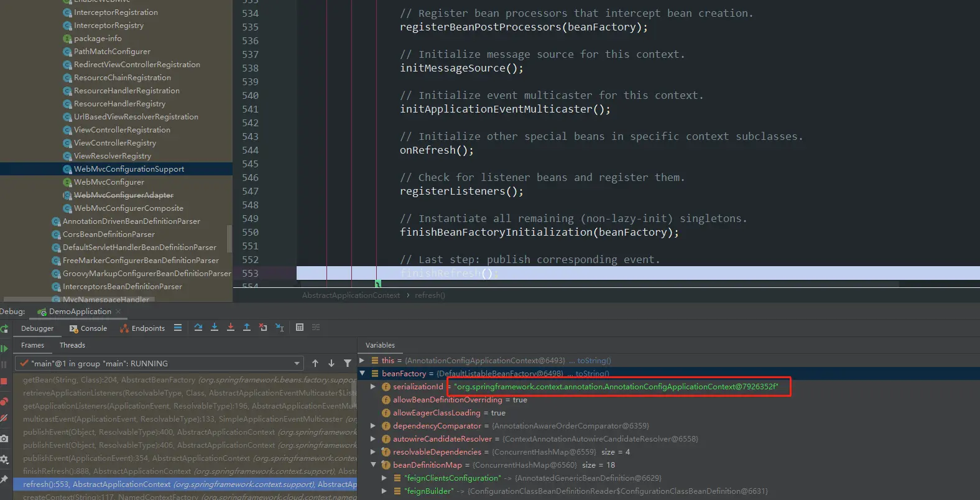The width and height of the screenshot is (980, 500).
Task: Click the green Resume Program icon
Action: tap(4, 348)
